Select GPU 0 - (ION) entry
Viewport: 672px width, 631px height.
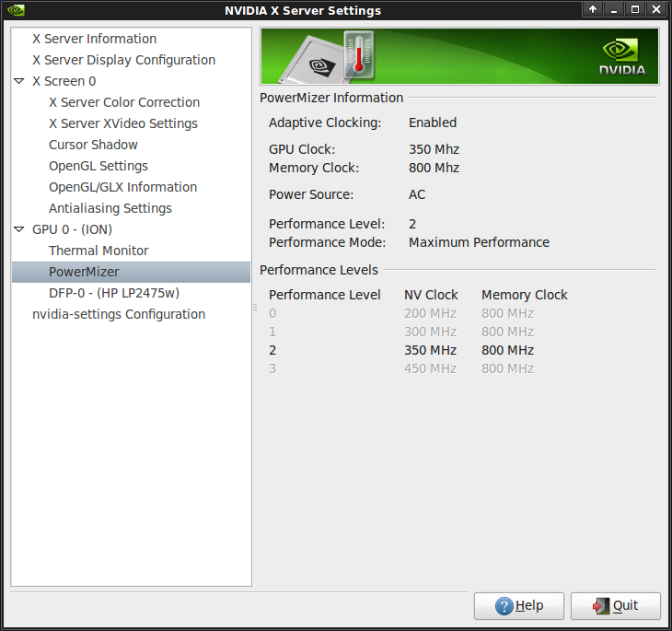tap(72, 229)
